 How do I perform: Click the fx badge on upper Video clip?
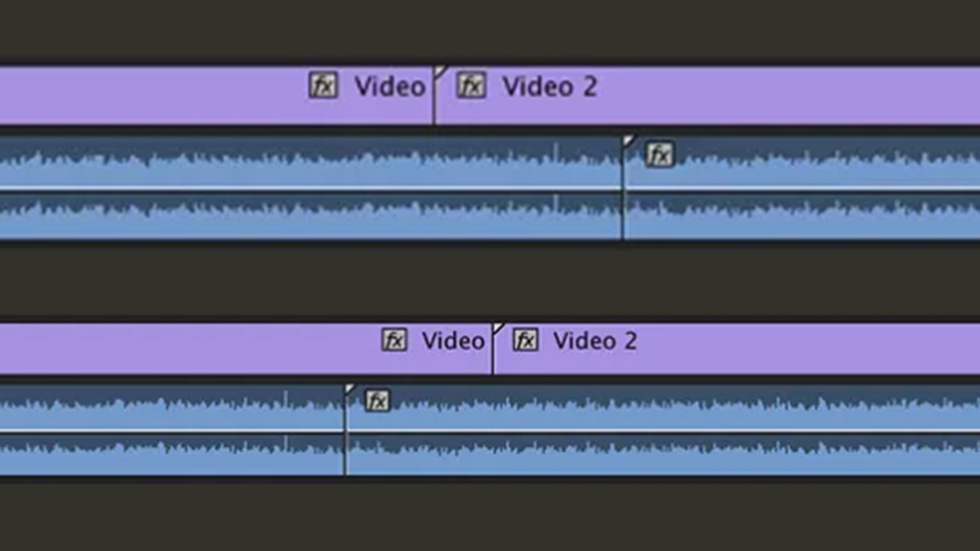coord(323,85)
